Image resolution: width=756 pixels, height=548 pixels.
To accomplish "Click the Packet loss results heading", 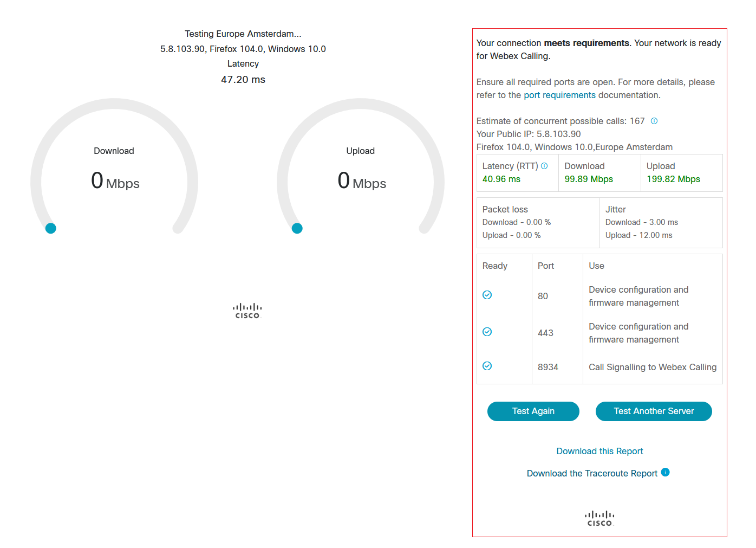I will pyautogui.click(x=505, y=209).
